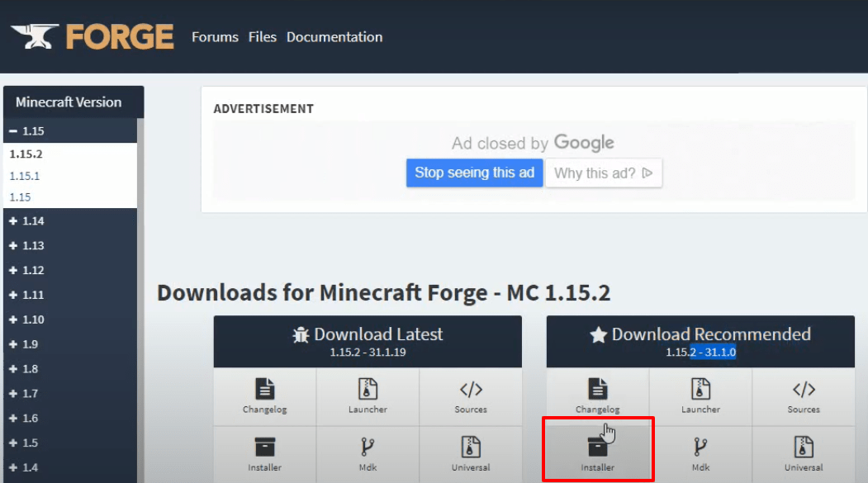Click the star icon beside Download Recommended

599,334
